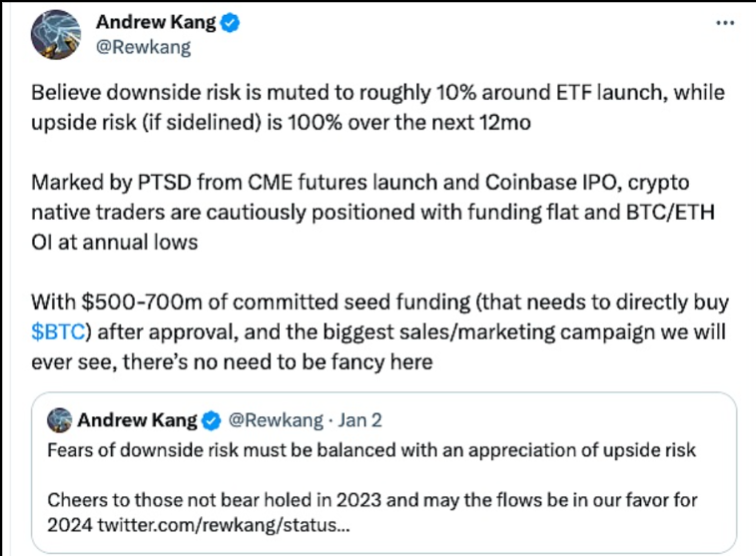Viewport: 756px width, 556px height.
Task: Click the verified badge inside the quoted tweet
Action: pos(213,418)
